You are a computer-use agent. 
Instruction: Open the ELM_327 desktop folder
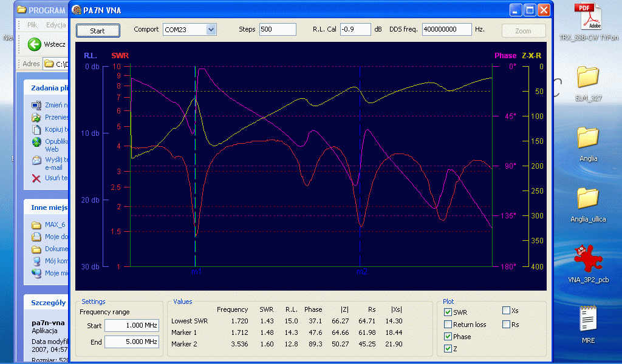(587, 78)
